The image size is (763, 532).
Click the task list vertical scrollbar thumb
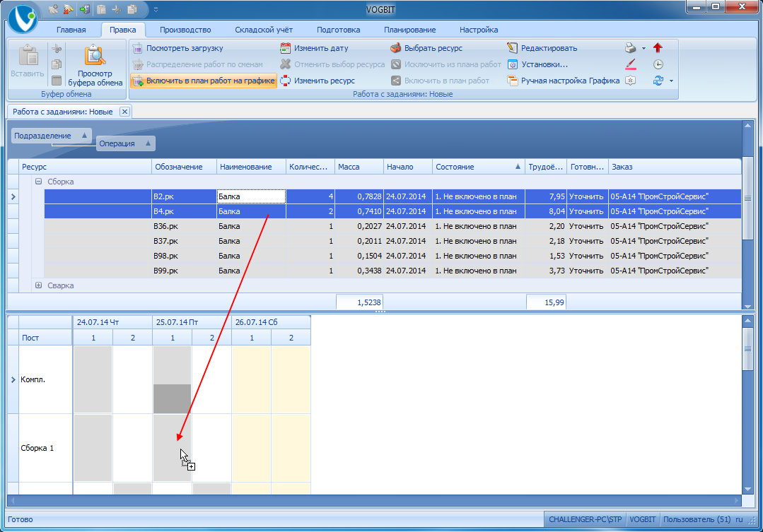click(x=747, y=198)
